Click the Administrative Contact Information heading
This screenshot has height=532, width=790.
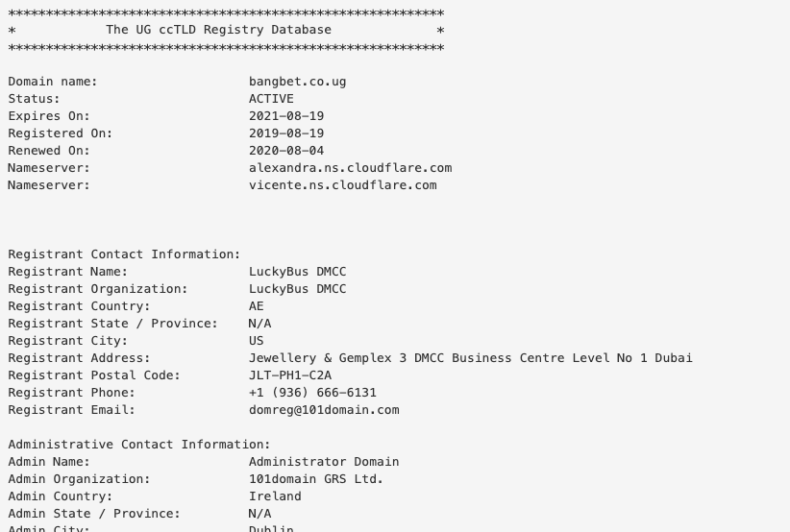pos(139,445)
